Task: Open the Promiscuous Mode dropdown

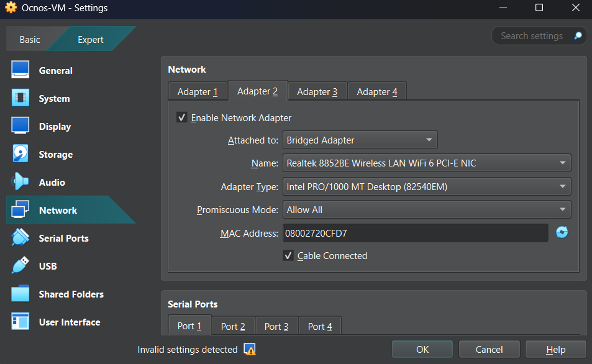Action: [427, 209]
